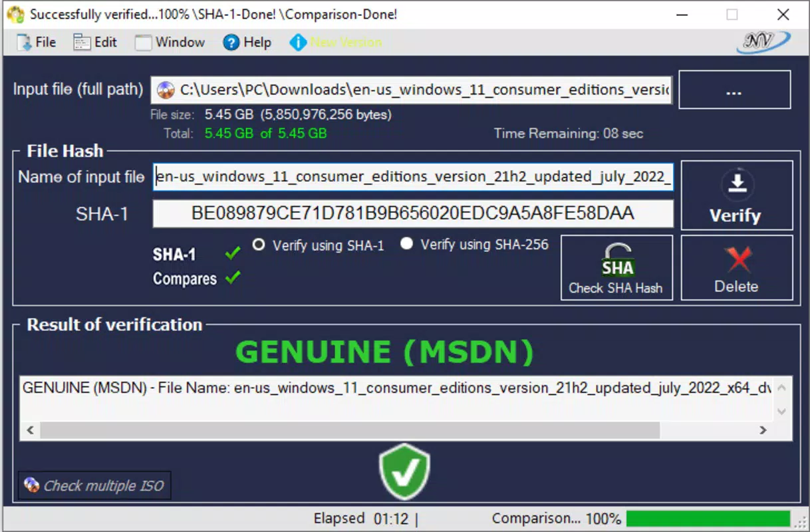Open the Window menu
810x532 pixels.
tap(170, 43)
